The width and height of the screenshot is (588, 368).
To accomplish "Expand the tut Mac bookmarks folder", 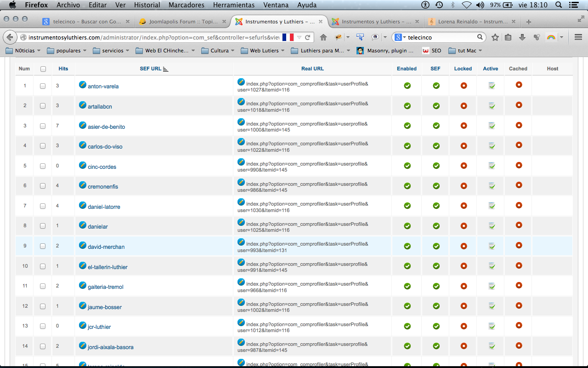I will click(x=466, y=51).
